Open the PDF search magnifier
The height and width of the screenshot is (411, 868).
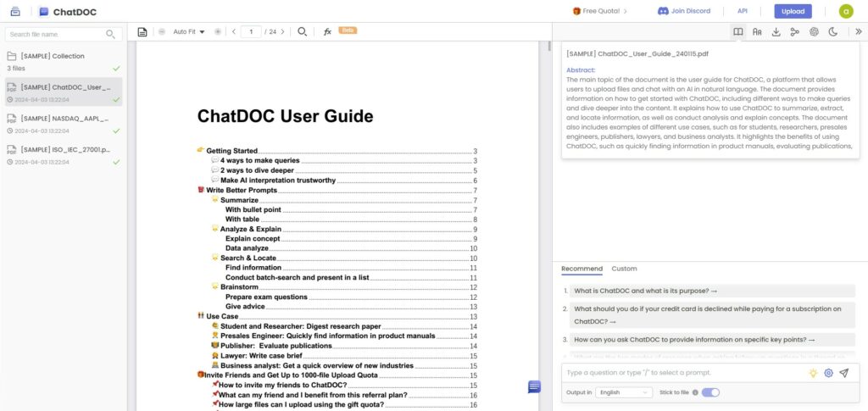(303, 32)
